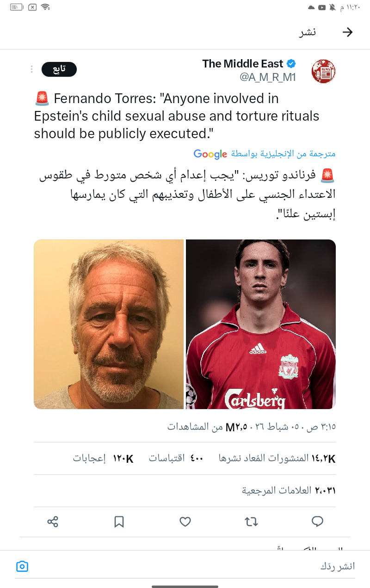Open the left mugshot photo
Screen dimensions: 370x588
(109, 324)
